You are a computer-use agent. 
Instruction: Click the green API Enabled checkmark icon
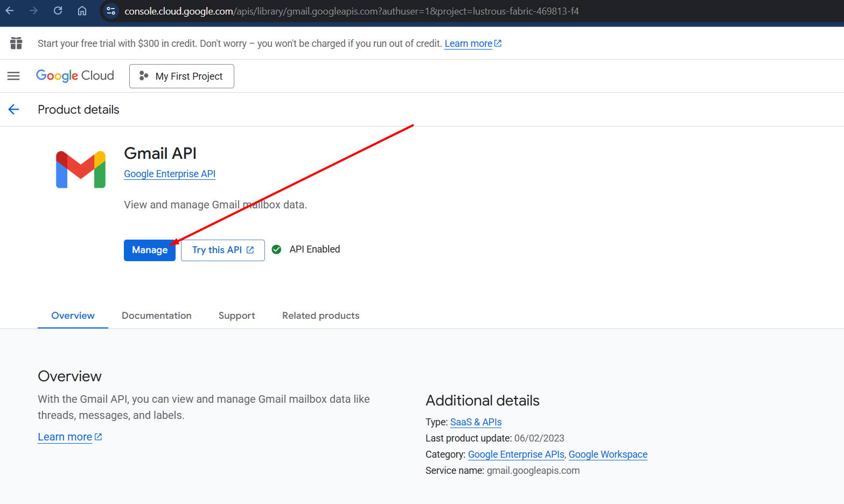(x=276, y=249)
